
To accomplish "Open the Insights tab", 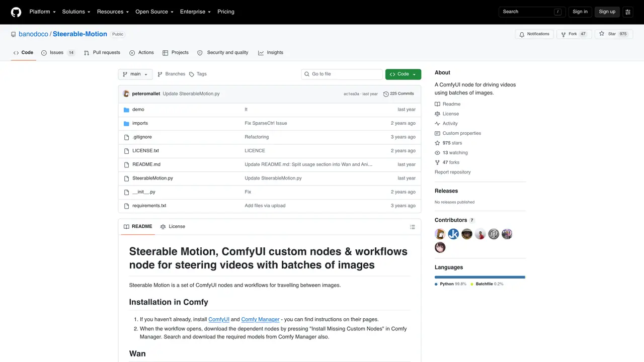I will [271, 53].
